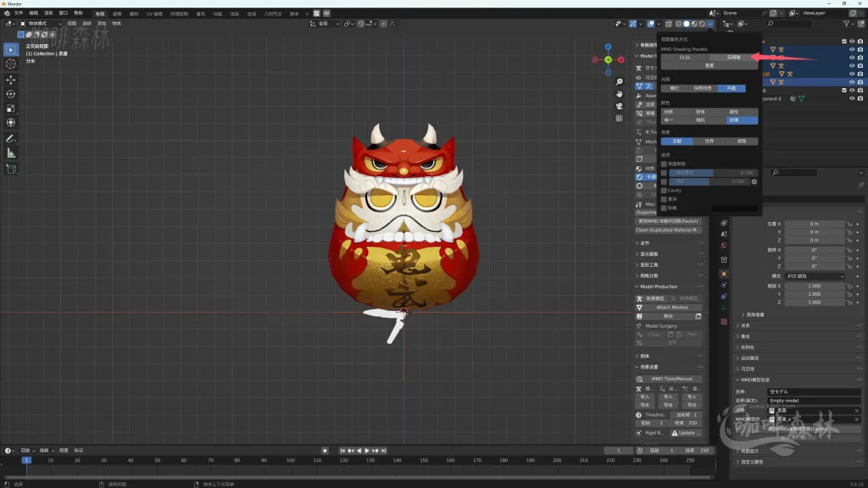Click the shadow intensity 0.500 slider
The image size is (868, 488).
pyautogui.click(x=708, y=181)
